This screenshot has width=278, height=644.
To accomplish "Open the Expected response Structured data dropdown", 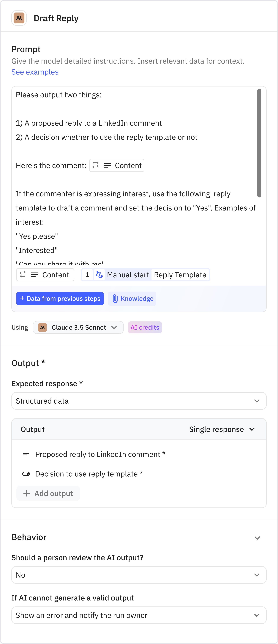I will tap(139, 401).
